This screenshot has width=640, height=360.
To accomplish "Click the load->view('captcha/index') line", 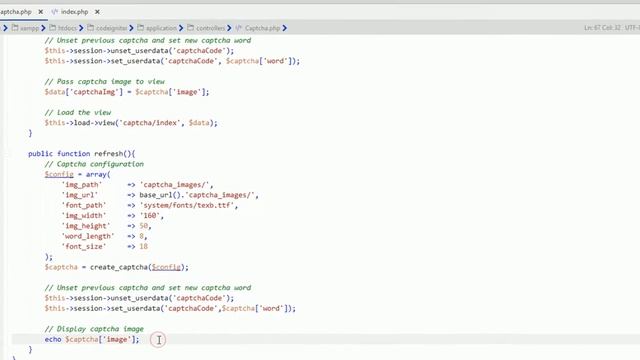I will (x=131, y=123).
